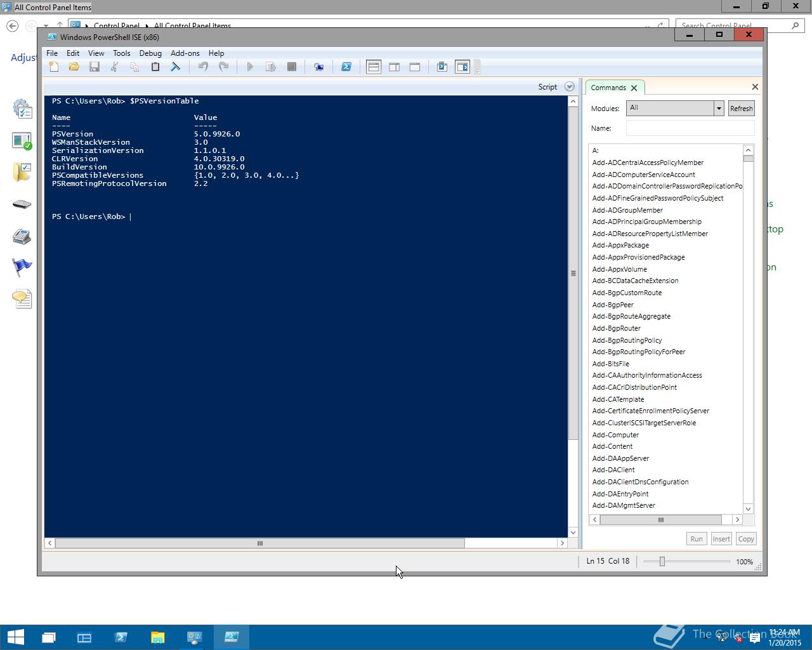Show script pane on the right layout icon

coord(394,67)
